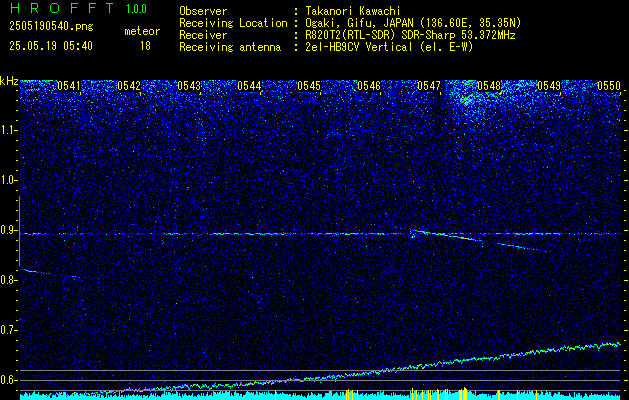Click the version number 1.0.0
This screenshot has height=400, width=629.
click(x=136, y=9)
